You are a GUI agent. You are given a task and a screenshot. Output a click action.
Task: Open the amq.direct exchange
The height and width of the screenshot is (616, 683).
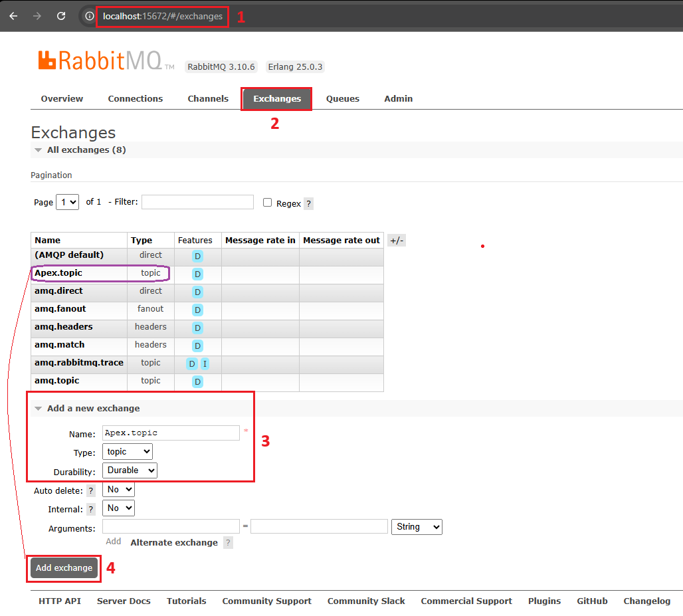tap(58, 291)
